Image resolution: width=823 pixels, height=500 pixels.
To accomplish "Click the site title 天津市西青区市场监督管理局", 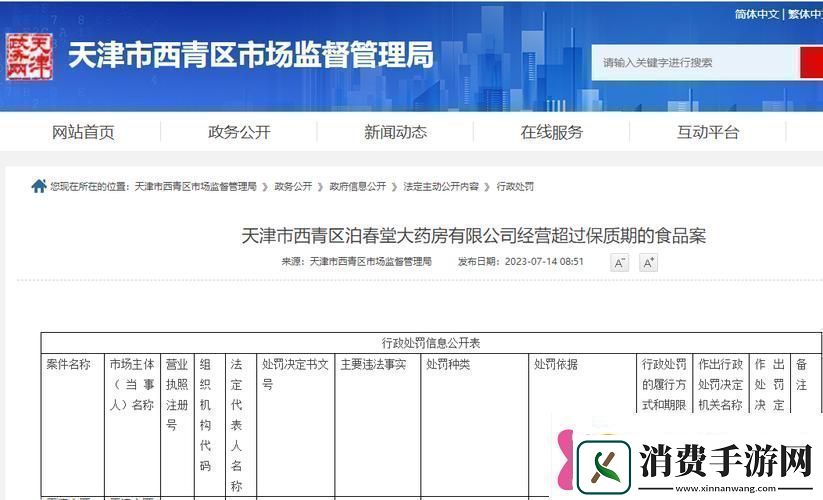I will pos(251,55).
